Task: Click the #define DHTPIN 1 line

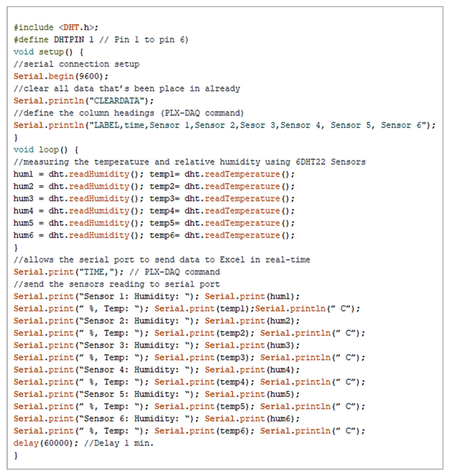Action: pyautogui.click(x=101, y=40)
